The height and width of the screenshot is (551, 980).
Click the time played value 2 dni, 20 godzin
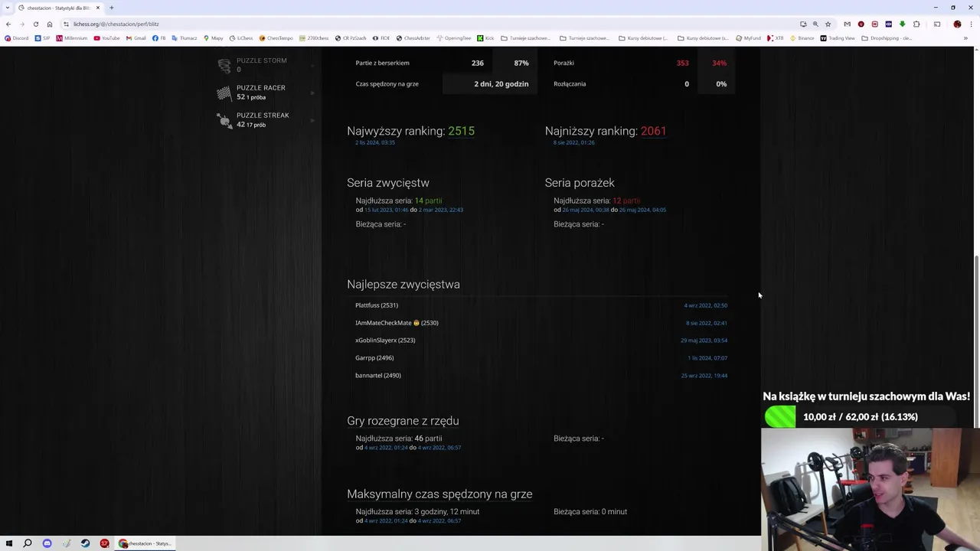tap(501, 83)
